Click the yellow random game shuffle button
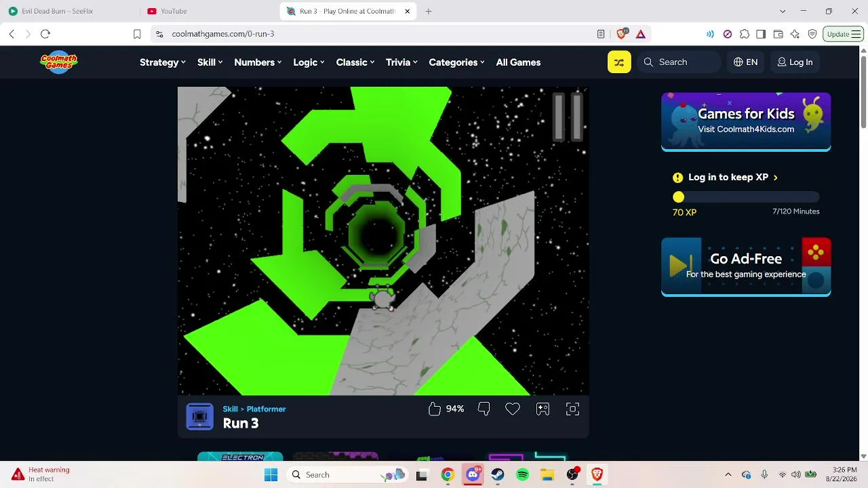Image resolution: width=868 pixels, height=488 pixels. coord(619,62)
